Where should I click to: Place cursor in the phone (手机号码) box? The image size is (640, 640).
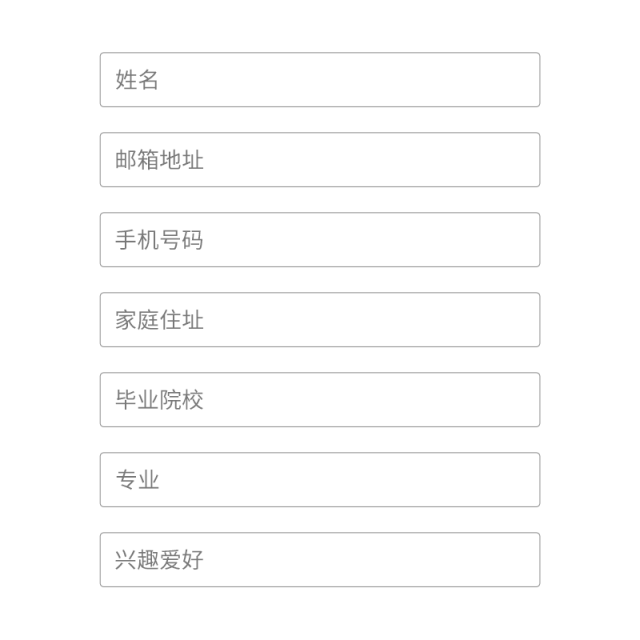coord(320,240)
